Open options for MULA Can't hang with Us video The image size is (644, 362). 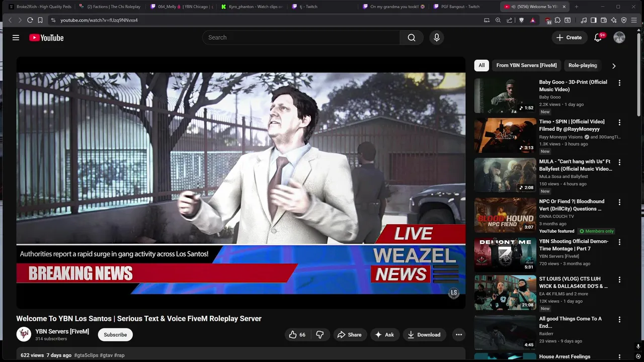click(619, 162)
